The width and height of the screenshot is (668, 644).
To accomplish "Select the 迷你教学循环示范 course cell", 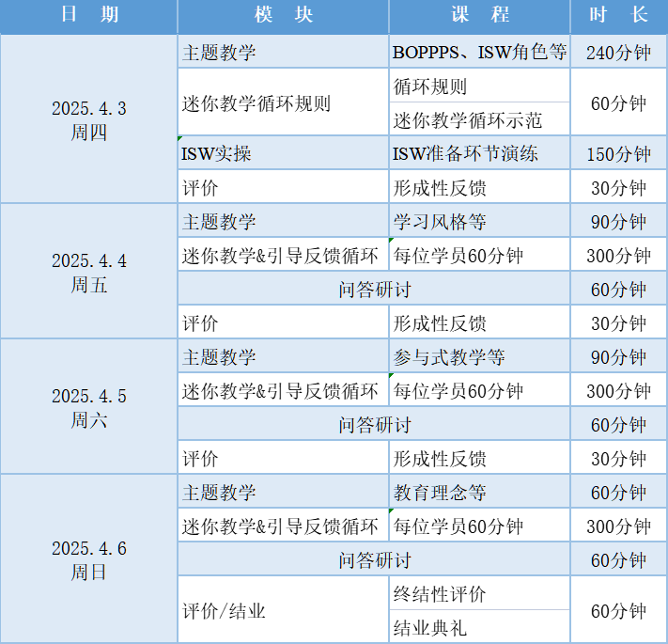I will [x=480, y=118].
